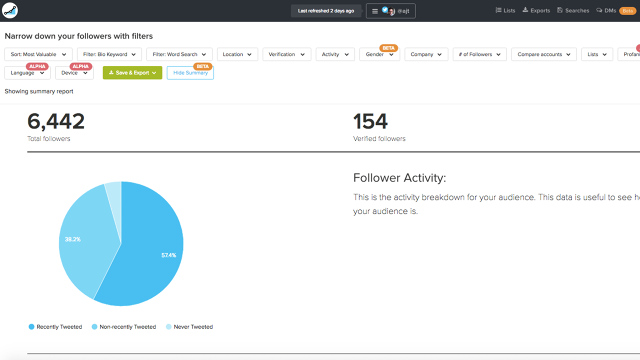Toggle Never Tweeted legend item
This screenshot has height=360, width=640.
tap(189, 327)
